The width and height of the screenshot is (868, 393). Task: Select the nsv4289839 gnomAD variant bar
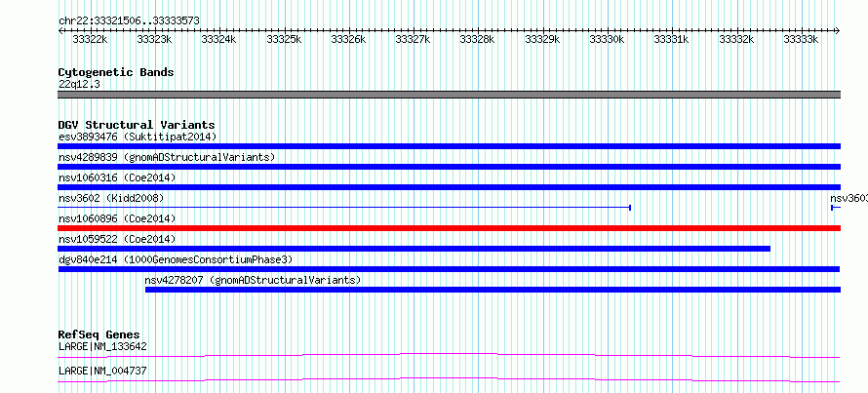click(449, 167)
